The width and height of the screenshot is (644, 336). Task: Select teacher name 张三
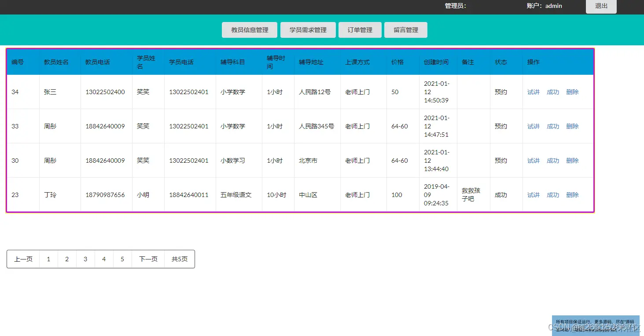(x=50, y=92)
